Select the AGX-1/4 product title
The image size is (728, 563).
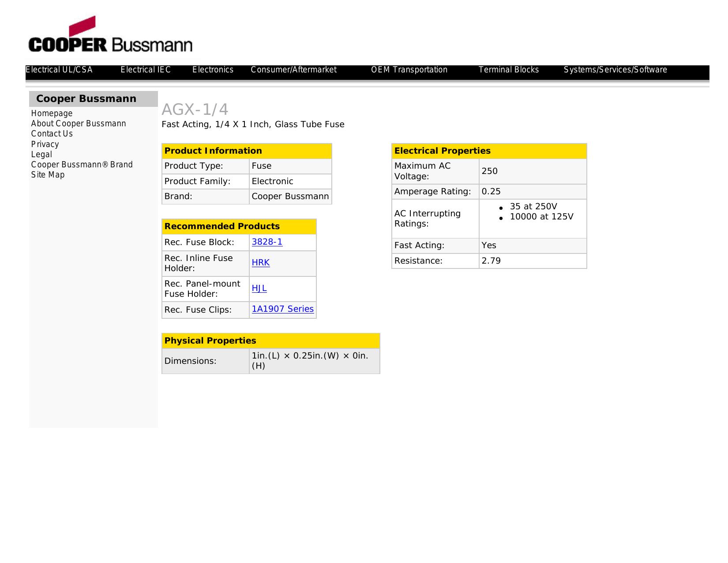195,109
